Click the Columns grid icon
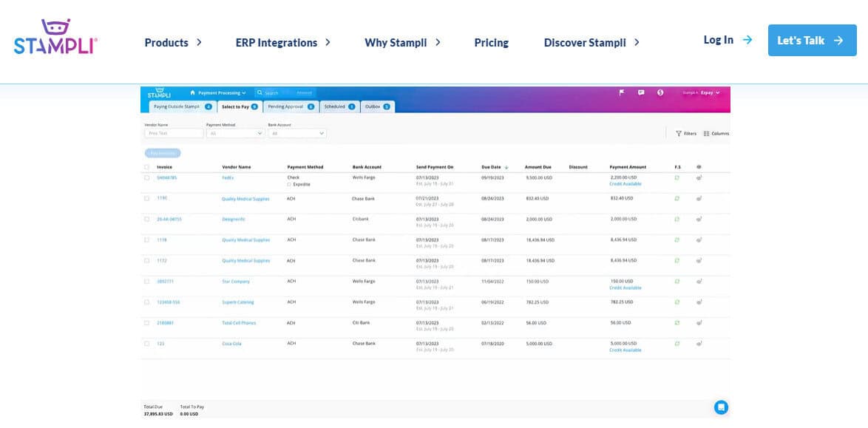The image size is (868, 428). (x=706, y=134)
